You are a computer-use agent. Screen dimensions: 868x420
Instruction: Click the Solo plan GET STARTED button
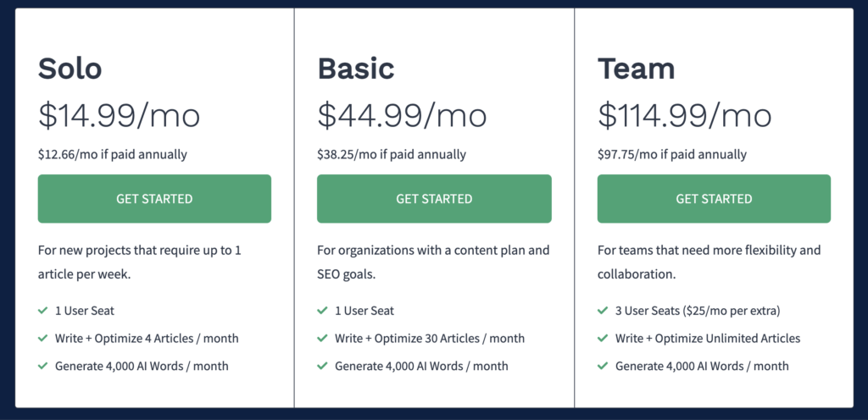pyautogui.click(x=154, y=199)
